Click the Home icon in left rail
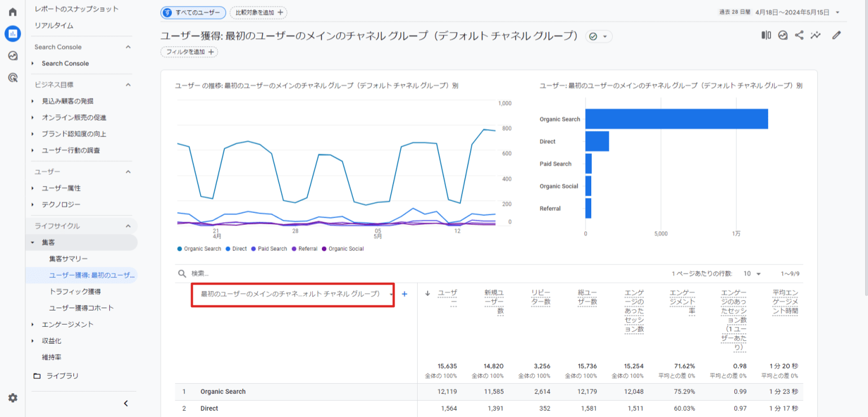 [12, 12]
